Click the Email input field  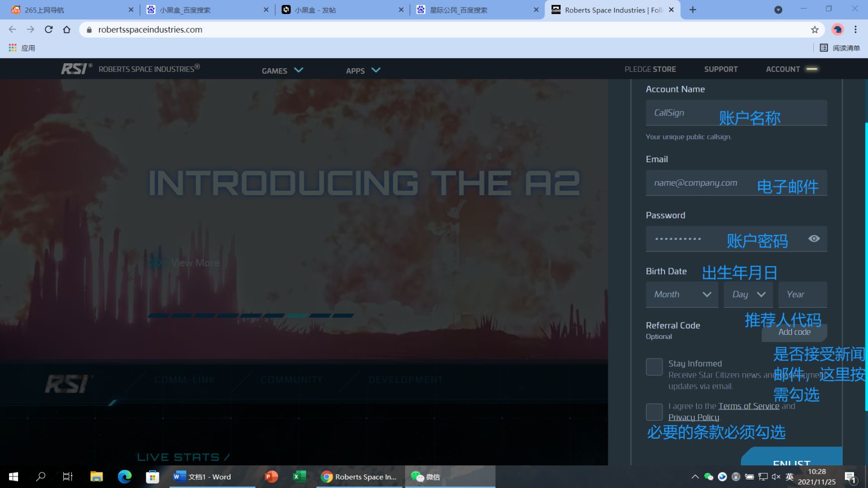point(736,183)
